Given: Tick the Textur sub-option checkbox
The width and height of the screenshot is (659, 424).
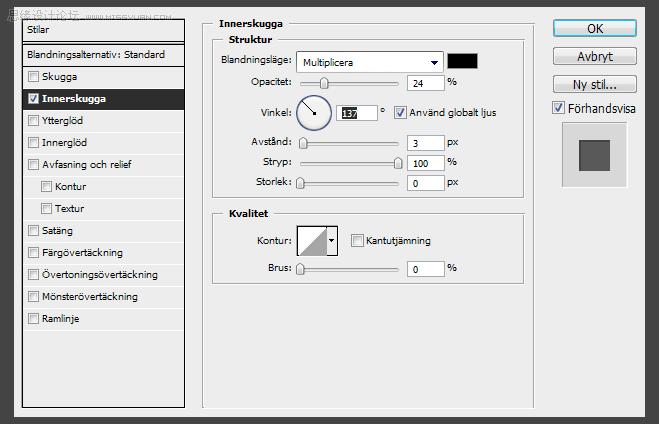Looking at the screenshot, I should point(46,208).
